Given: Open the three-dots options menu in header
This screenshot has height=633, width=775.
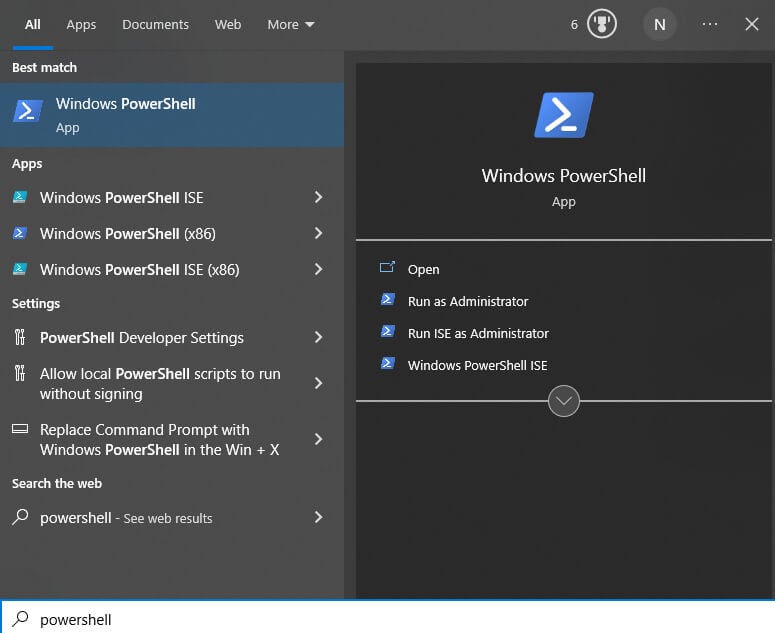Looking at the screenshot, I should (x=710, y=24).
